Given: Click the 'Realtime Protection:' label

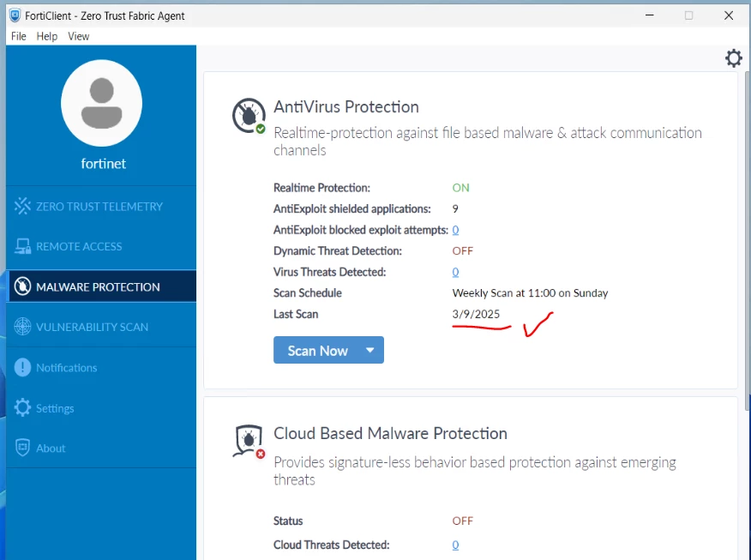Looking at the screenshot, I should click(321, 188).
